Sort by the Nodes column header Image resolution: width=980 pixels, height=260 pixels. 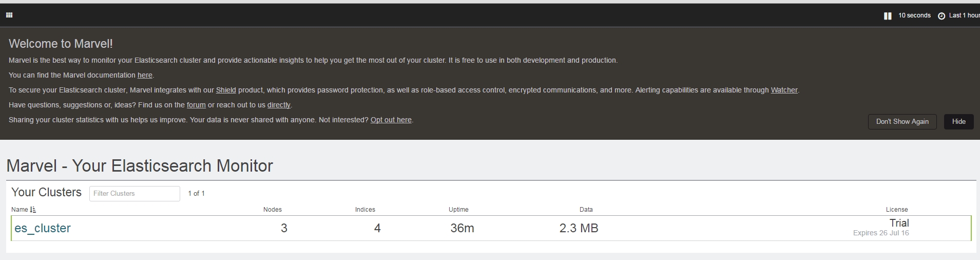(273, 210)
